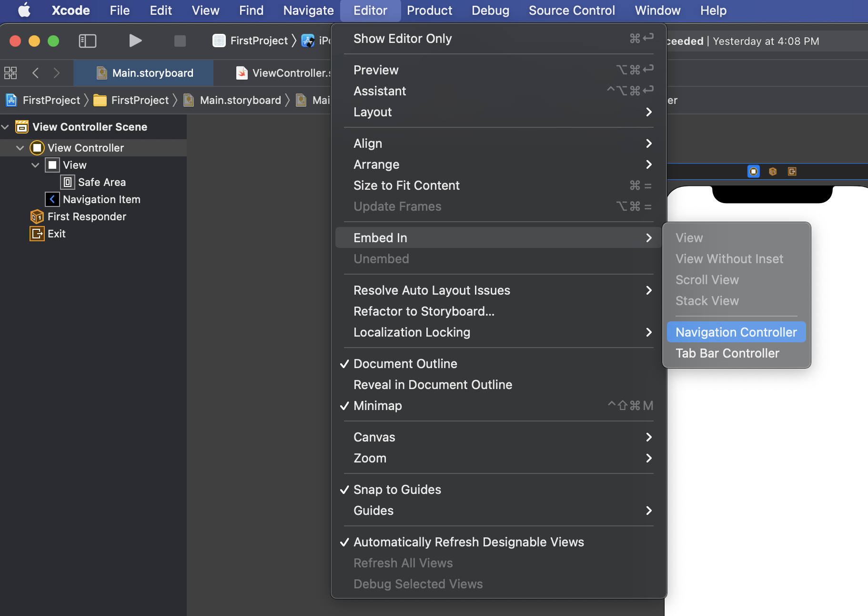
Task: Go back in editor history
Action: pos(35,73)
